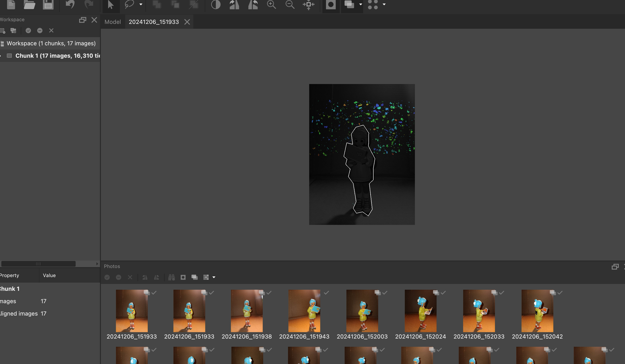
Task: Open the depth maps display dropdown arrow
Action: [x=361, y=4]
